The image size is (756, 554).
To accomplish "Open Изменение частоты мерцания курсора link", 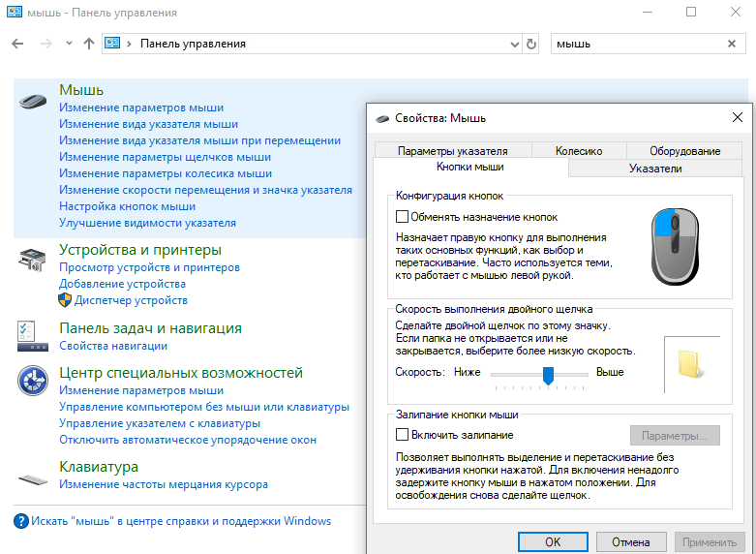I will click(164, 484).
